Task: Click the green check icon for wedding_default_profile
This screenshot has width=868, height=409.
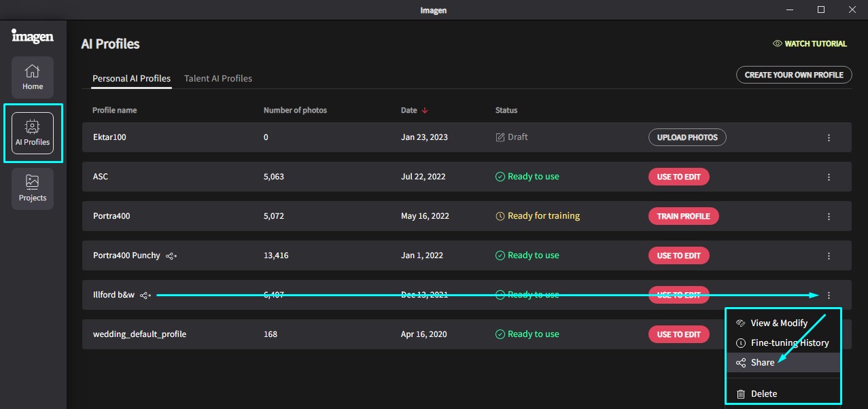Action: [x=500, y=334]
